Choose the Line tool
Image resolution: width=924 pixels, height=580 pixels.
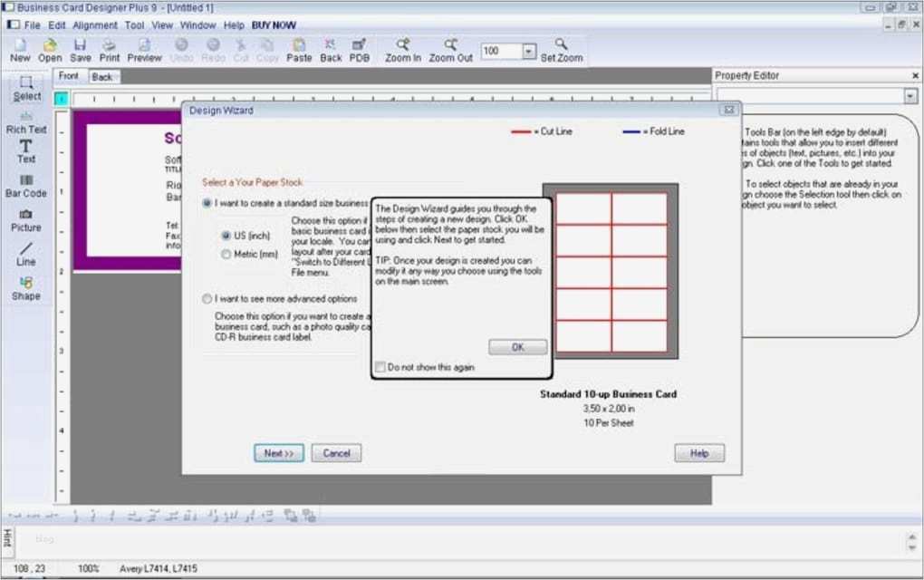coord(26,255)
